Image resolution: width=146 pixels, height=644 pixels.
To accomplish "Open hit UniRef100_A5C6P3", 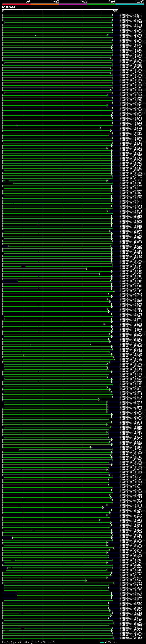I will [x=131, y=266].
